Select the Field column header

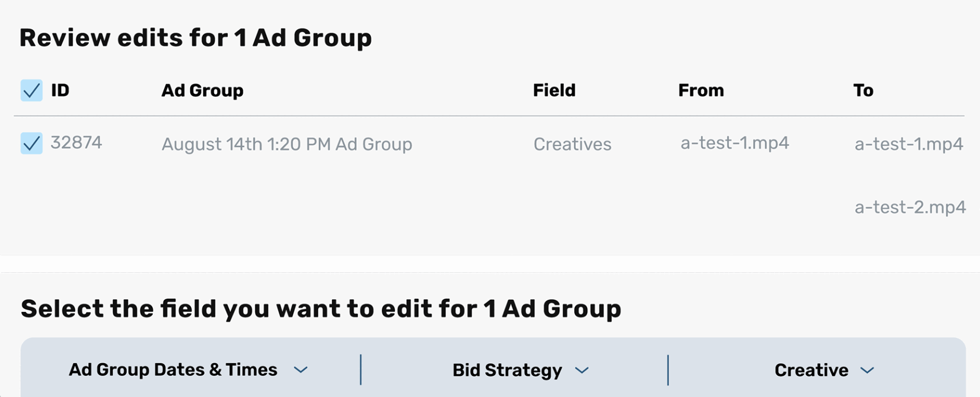tap(554, 90)
